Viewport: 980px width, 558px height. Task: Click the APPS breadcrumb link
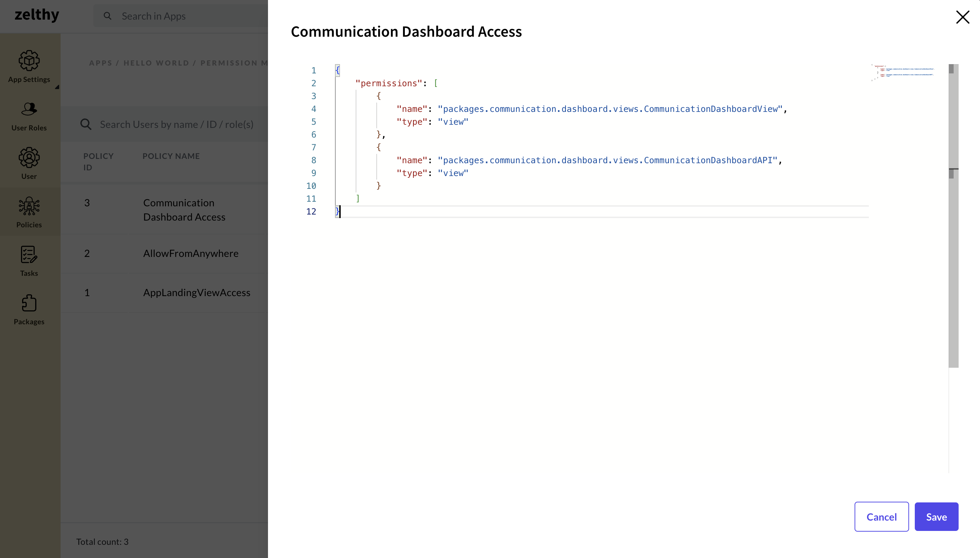(x=101, y=63)
